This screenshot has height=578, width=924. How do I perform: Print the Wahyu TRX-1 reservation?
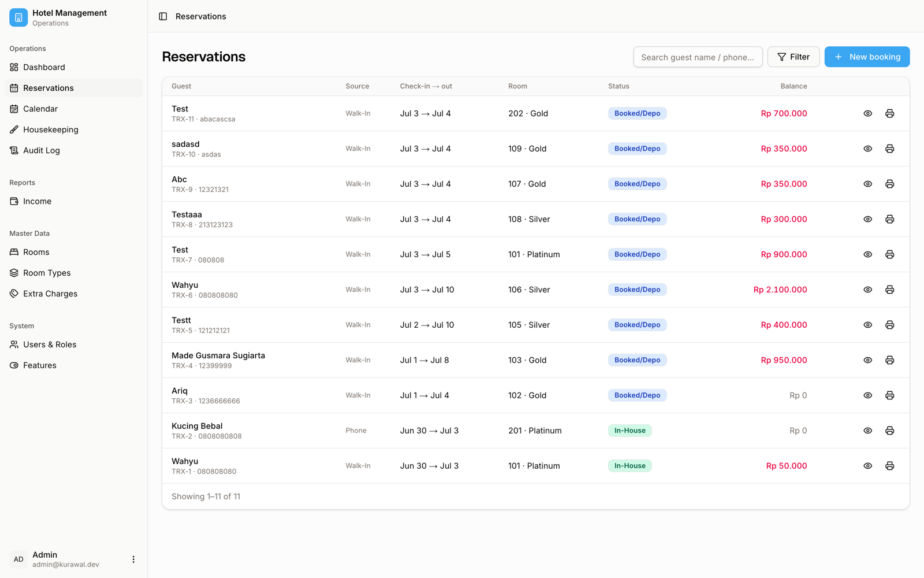pyautogui.click(x=889, y=466)
